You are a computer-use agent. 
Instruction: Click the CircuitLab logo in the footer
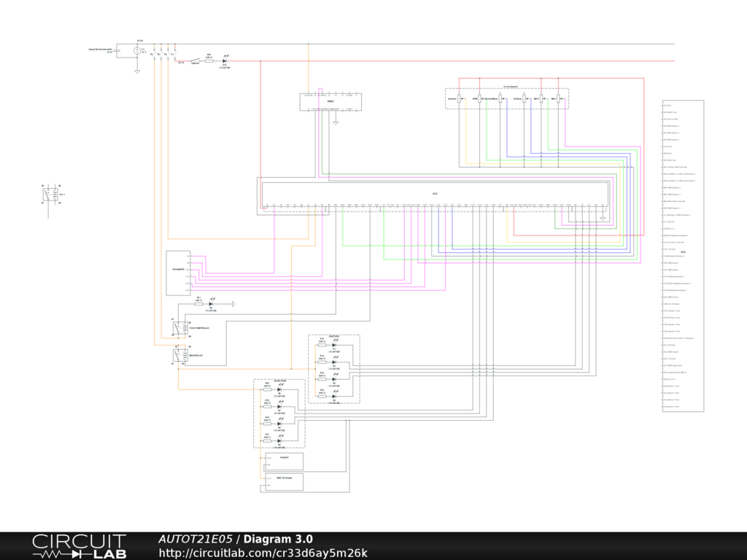[x=78, y=546]
